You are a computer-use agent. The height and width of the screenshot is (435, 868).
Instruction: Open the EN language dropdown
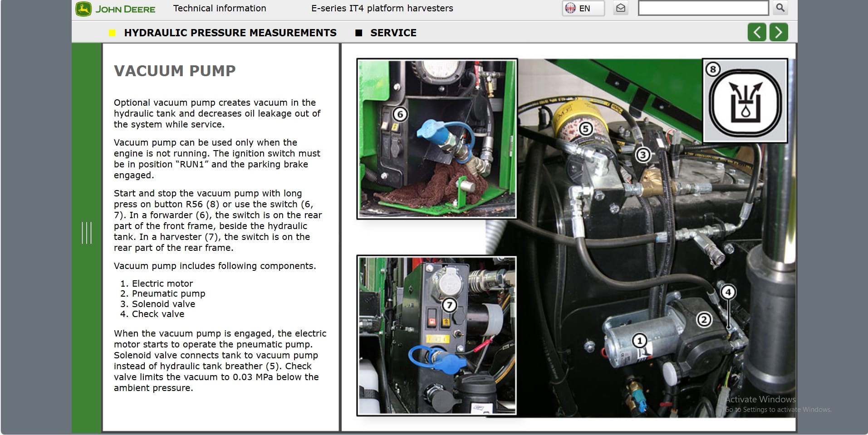click(x=583, y=8)
